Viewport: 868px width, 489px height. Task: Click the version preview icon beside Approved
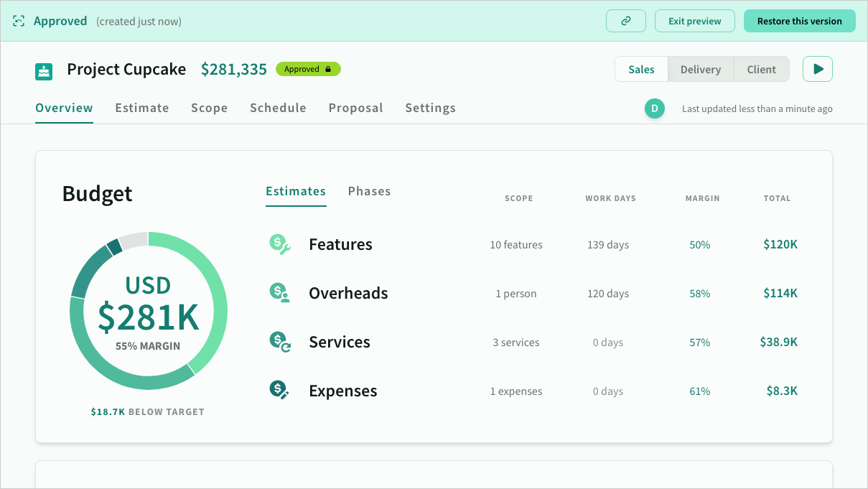click(19, 22)
